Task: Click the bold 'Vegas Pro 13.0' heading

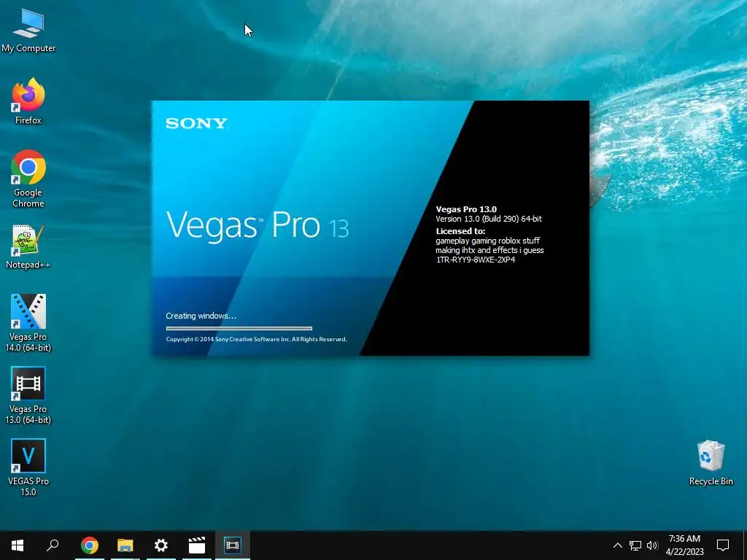Action: click(466, 209)
